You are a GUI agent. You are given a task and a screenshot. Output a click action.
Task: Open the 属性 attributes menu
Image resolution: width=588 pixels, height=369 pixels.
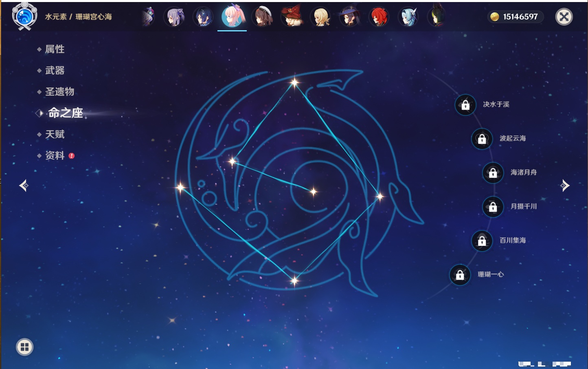tap(55, 49)
